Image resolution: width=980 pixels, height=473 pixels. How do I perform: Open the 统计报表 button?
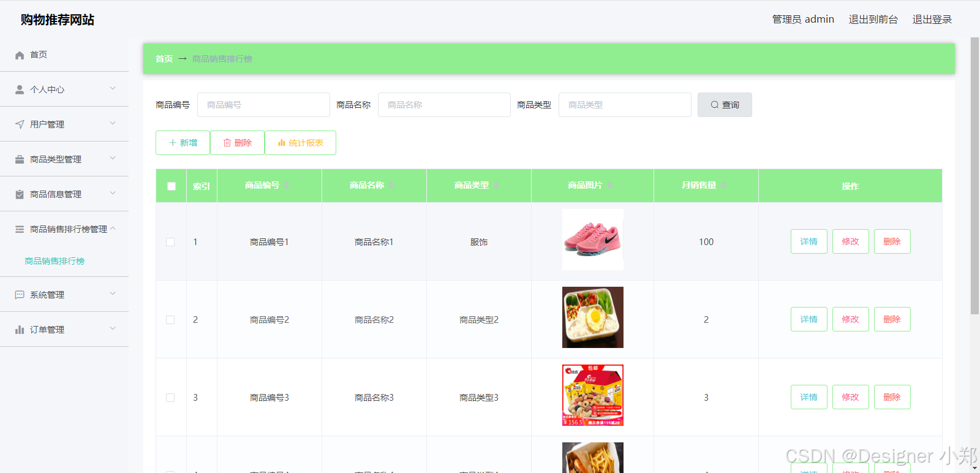coord(300,143)
